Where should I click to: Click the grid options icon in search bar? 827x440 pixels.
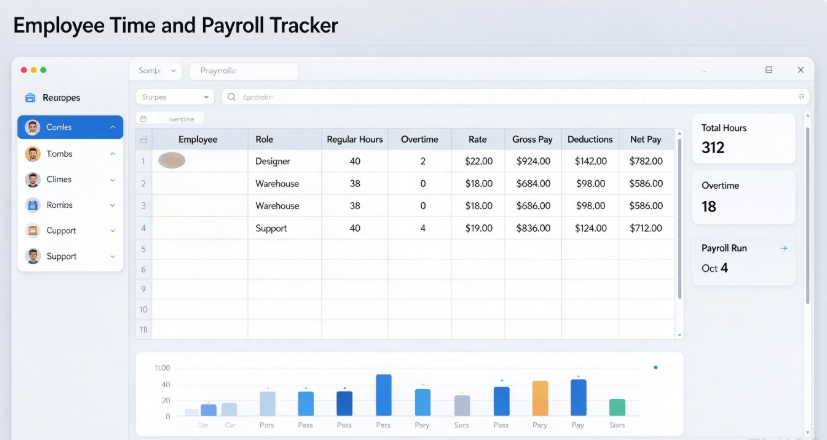(801, 97)
